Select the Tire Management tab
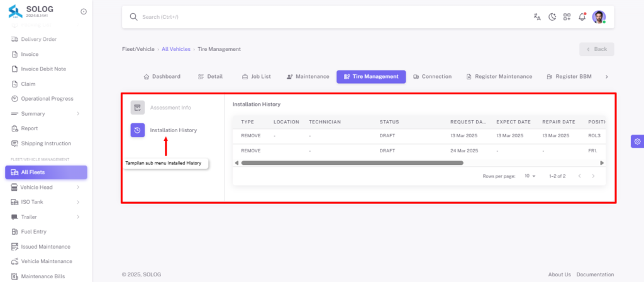Viewport: 644px width, 282px height. coord(371,76)
